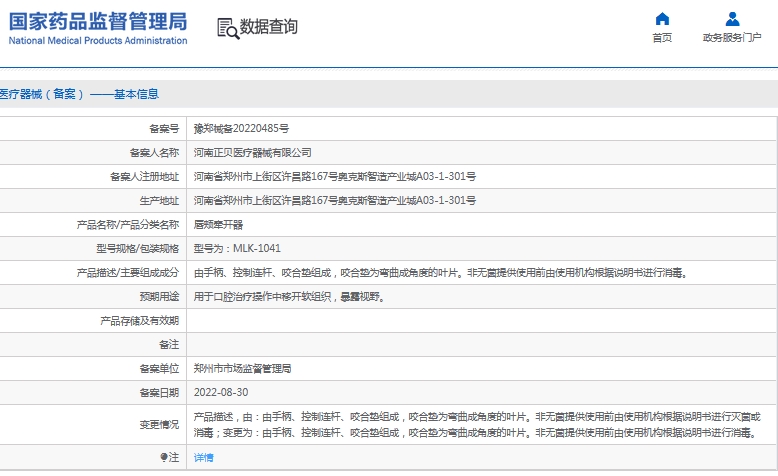Image resolution: width=778 pixels, height=476 pixels.
Task: Click the National Medical Products Administration subtitle
Action: point(98,41)
